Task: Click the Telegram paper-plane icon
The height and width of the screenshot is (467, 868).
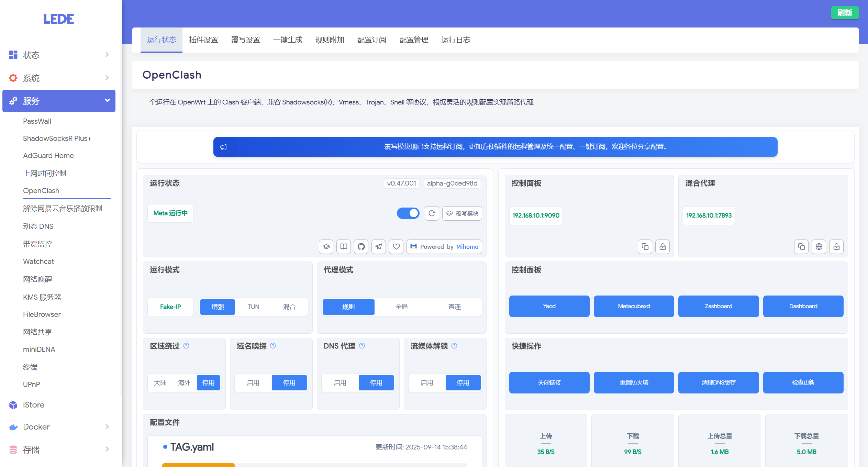Action: (378, 247)
